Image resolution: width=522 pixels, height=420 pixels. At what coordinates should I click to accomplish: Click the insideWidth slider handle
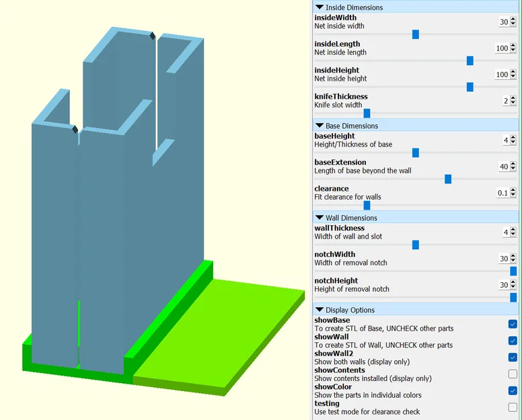[x=416, y=34]
